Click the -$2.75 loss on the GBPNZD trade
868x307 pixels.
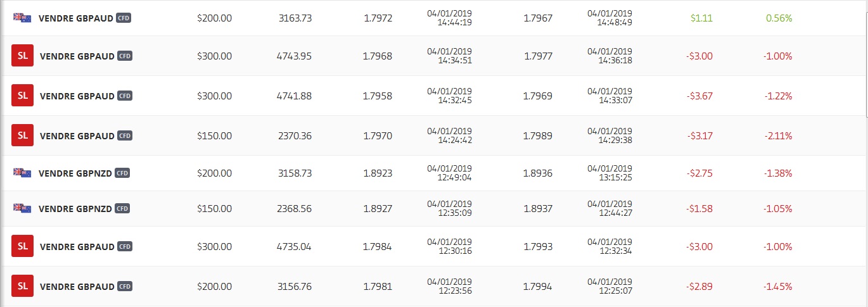[x=699, y=173]
